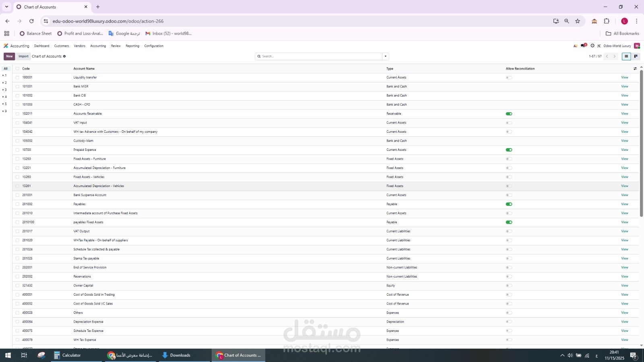Open the Odoo AI assistant icon
This screenshot has width=644, height=362.
(x=575, y=46)
